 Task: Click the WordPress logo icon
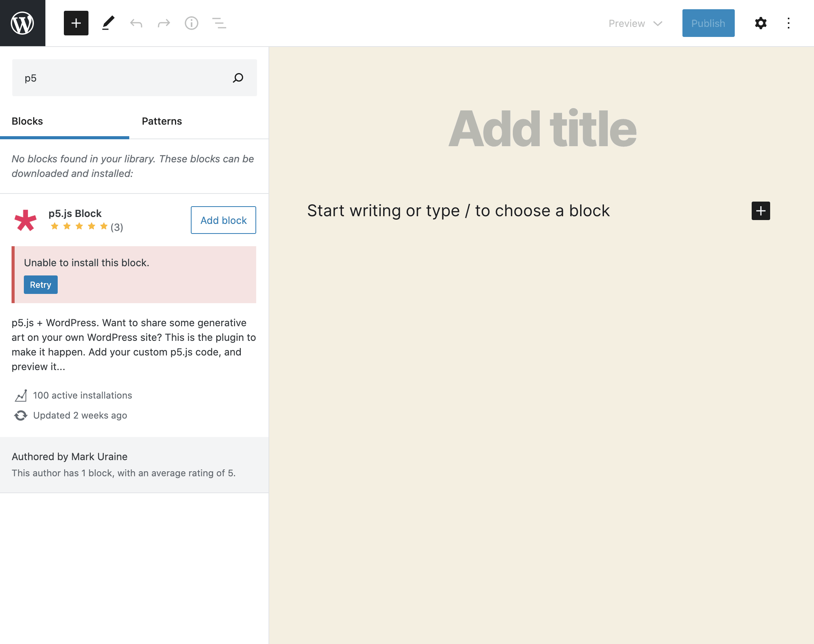click(22, 23)
